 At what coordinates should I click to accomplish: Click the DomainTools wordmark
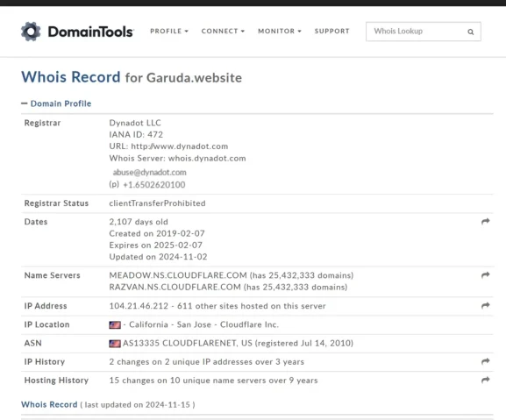point(90,32)
